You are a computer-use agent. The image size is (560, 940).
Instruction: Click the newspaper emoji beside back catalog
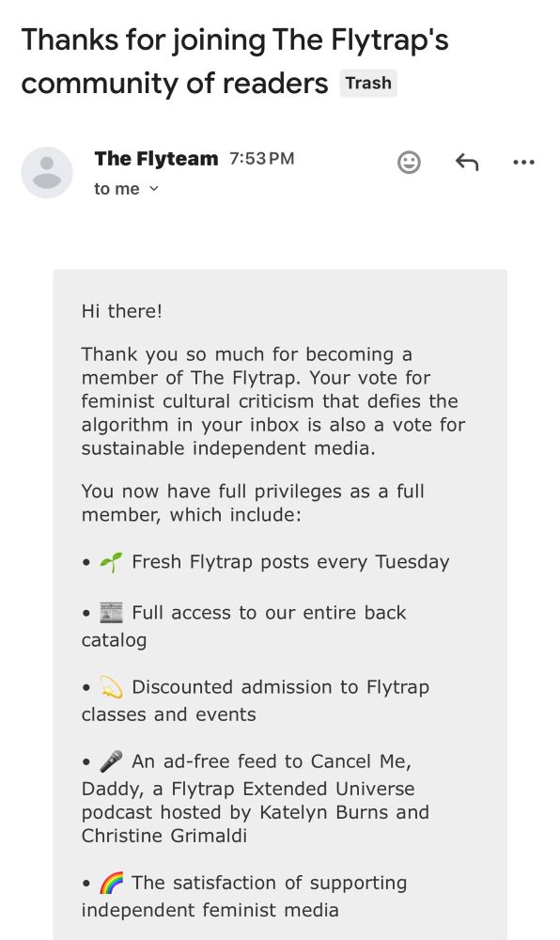pyautogui.click(x=110, y=611)
